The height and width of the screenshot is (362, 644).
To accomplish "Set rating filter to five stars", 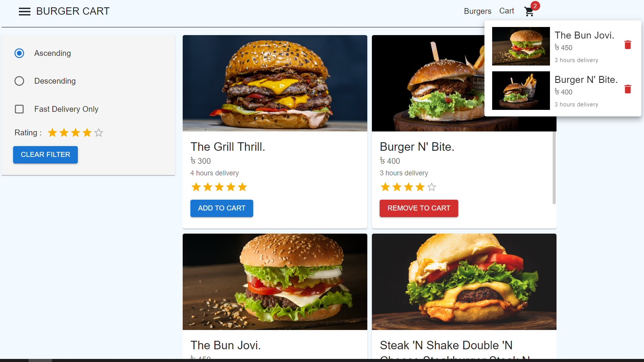I will (99, 133).
